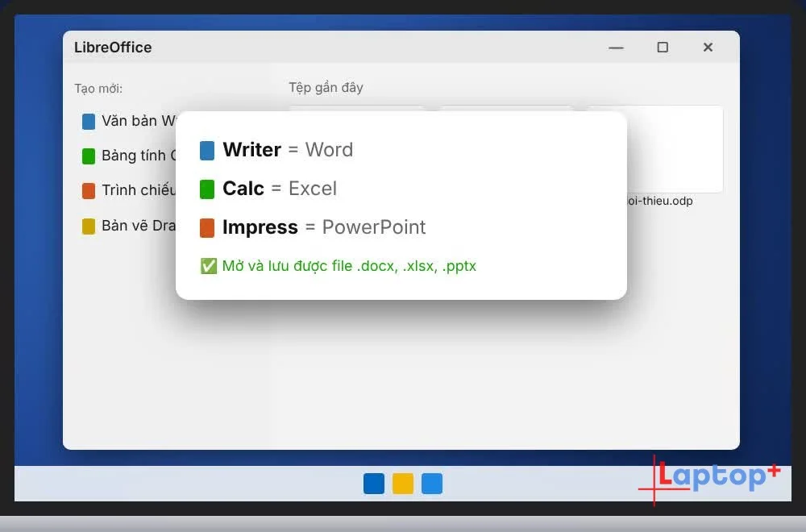Maximize the LibreOffice window
The width and height of the screenshot is (806, 532).
pos(663,48)
